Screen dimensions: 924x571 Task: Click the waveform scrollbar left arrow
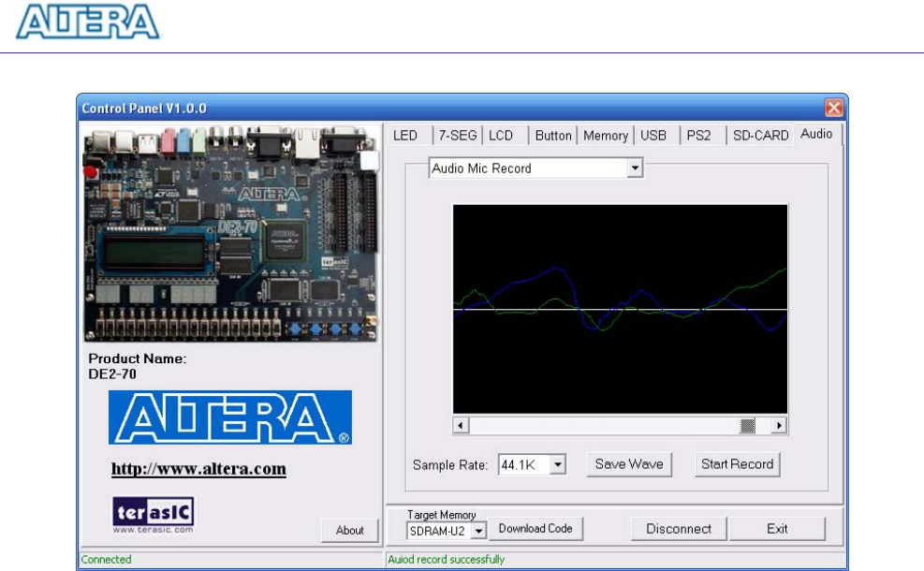pos(461,426)
